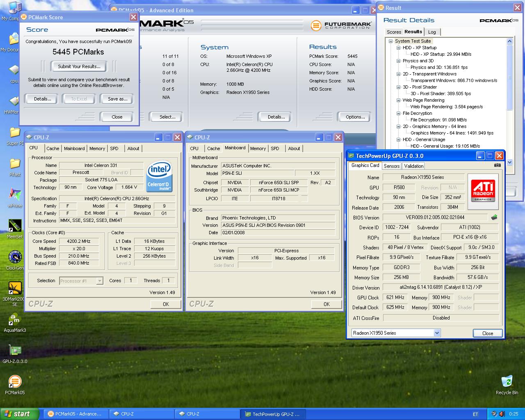Click Details button in PCMark Score dialog
Screen dimensions: 525x420
point(43,99)
